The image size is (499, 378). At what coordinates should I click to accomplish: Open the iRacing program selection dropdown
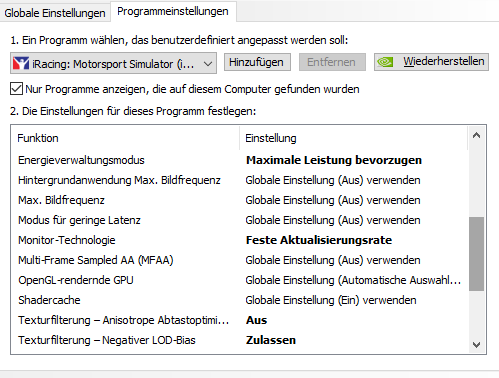[113, 63]
